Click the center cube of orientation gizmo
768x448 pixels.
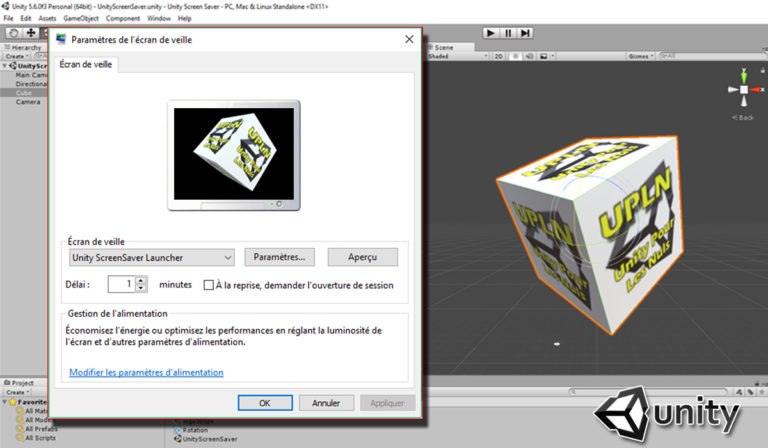744,90
